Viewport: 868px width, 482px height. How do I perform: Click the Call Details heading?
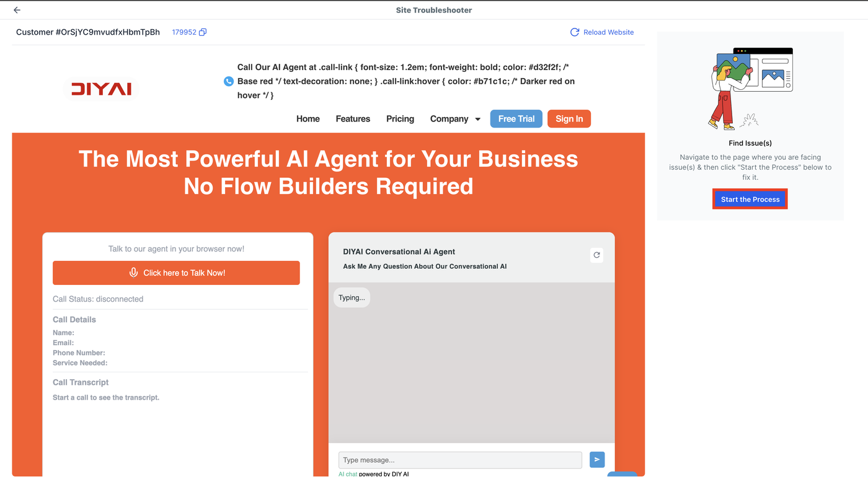tap(74, 320)
